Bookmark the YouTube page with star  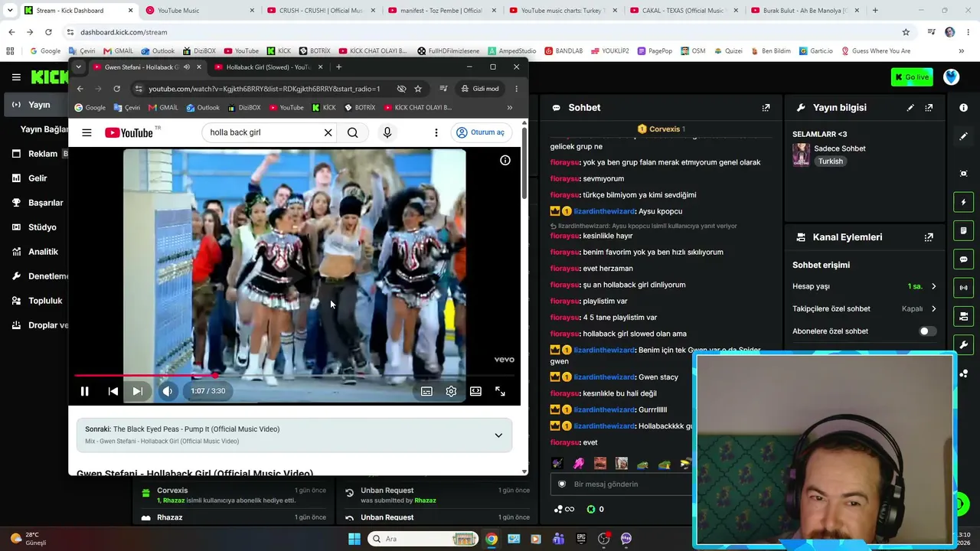point(418,89)
